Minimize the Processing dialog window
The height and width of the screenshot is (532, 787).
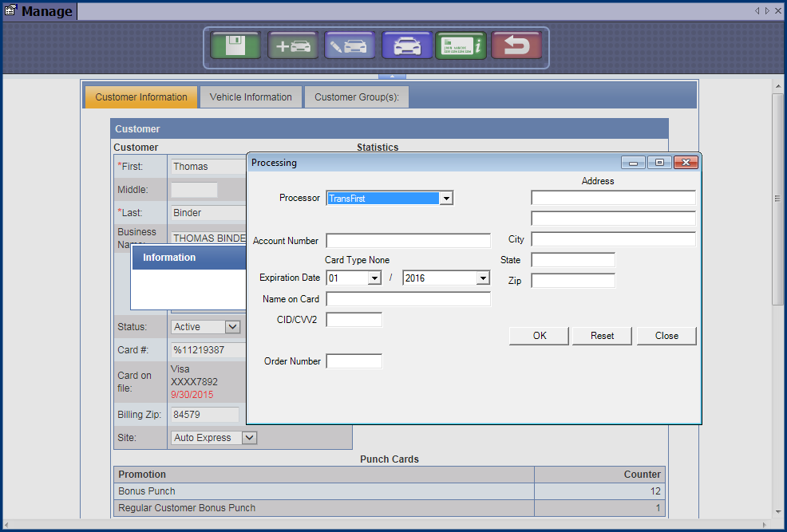(635, 163)
